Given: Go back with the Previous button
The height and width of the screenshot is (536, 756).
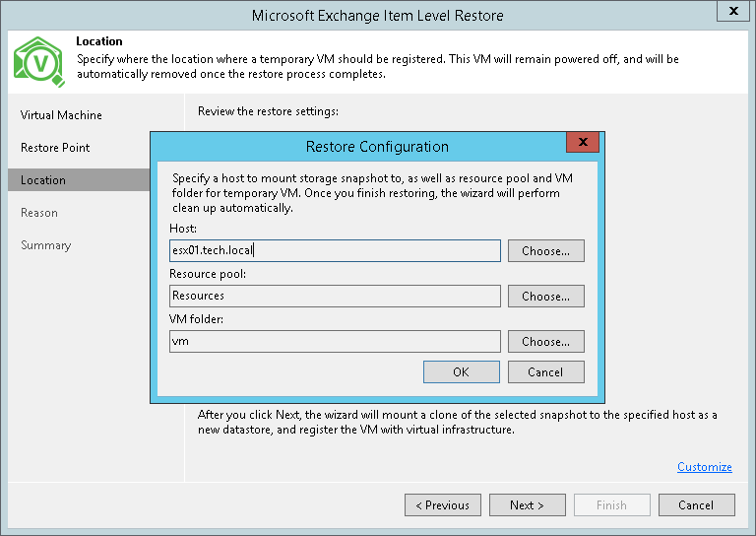Looking at the screenshot, I should tap(443, 505).
